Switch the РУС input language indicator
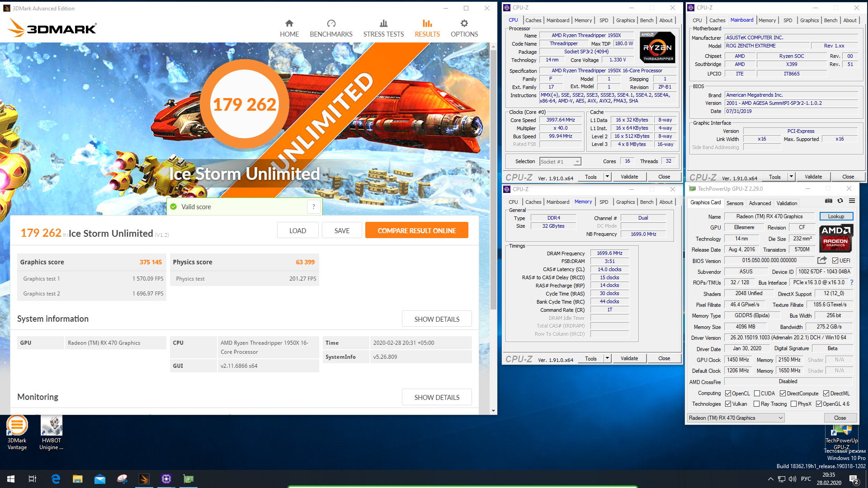 point(806,479)
